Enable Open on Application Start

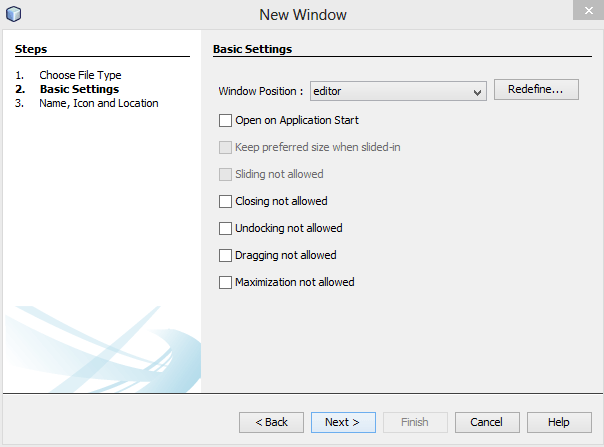(x=225, y=120)
